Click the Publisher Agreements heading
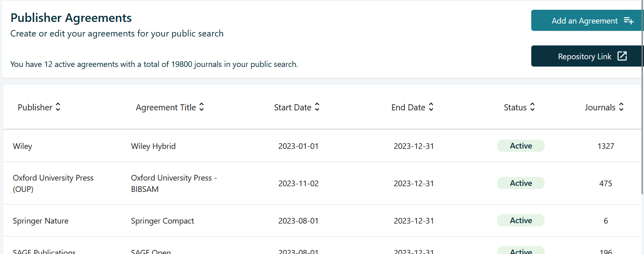Image resolution: width=644 pixels, height=254 pixels. (x=71, y=18)
